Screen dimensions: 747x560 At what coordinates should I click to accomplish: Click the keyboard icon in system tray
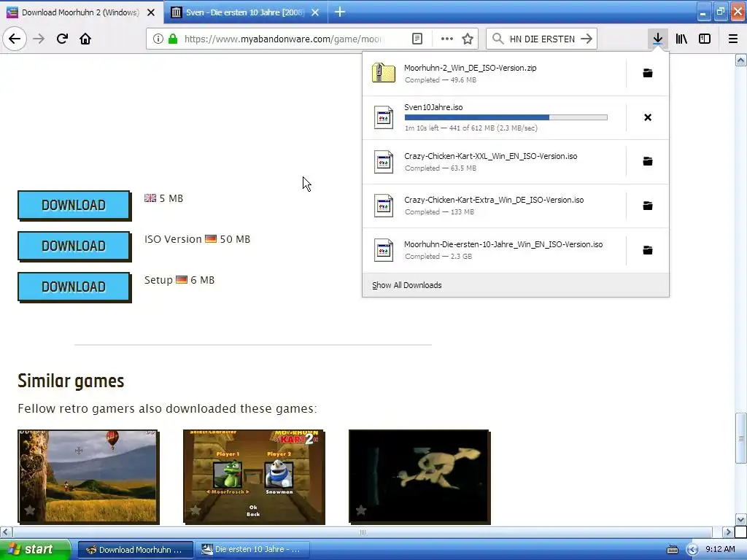pos(672,550)
